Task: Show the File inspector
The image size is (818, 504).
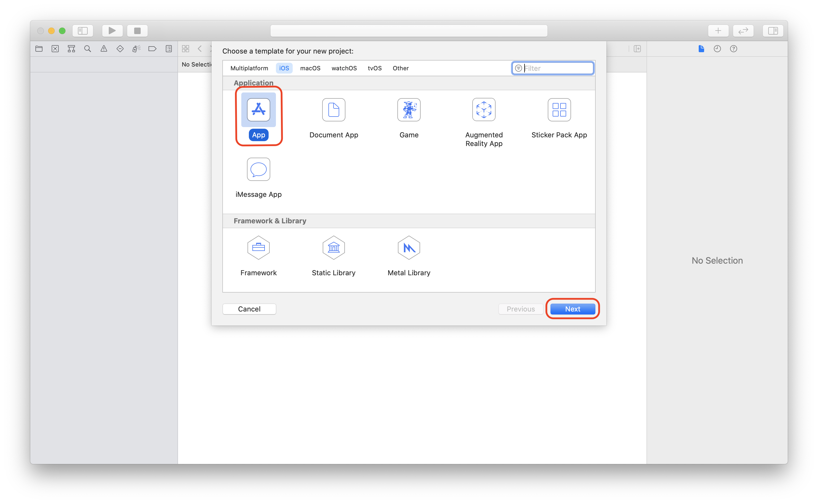Action: (701, 49)
